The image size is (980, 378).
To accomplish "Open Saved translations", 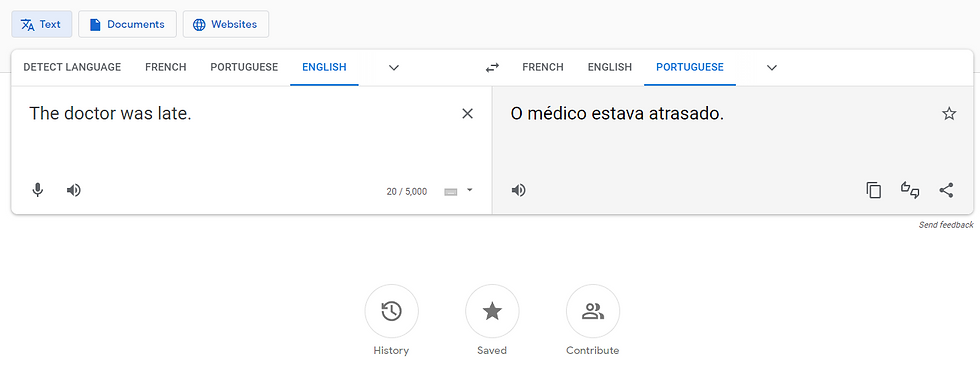I will pos(492,311).
